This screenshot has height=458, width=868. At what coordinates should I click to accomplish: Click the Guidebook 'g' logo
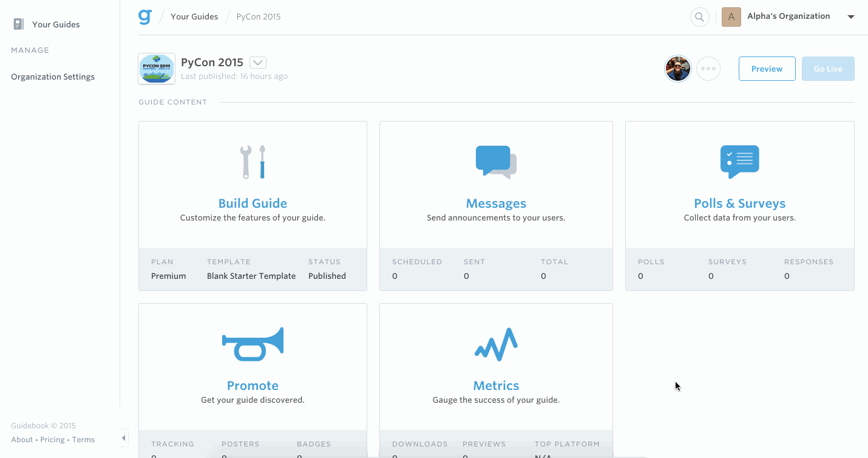tap(144, 16)
